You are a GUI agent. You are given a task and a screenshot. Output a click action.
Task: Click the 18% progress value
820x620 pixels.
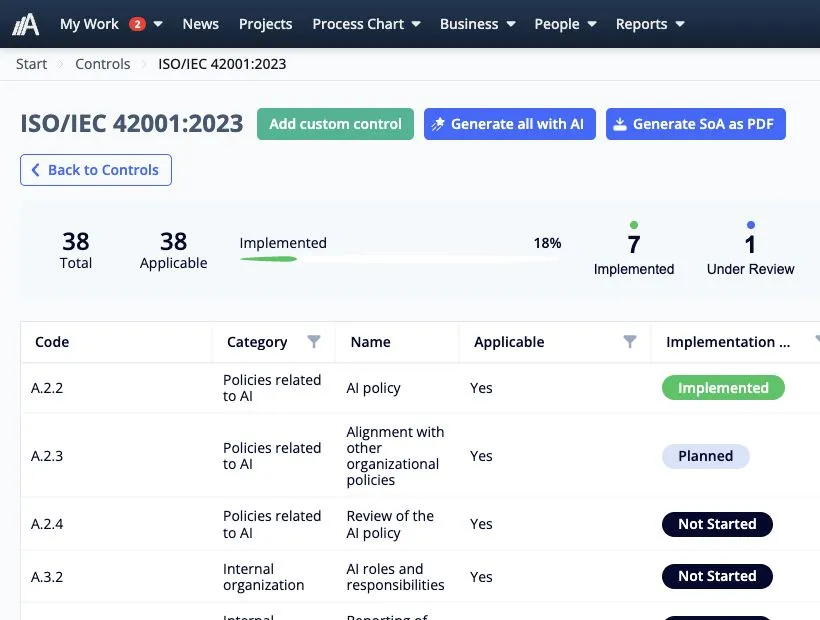tap(547, 243)
